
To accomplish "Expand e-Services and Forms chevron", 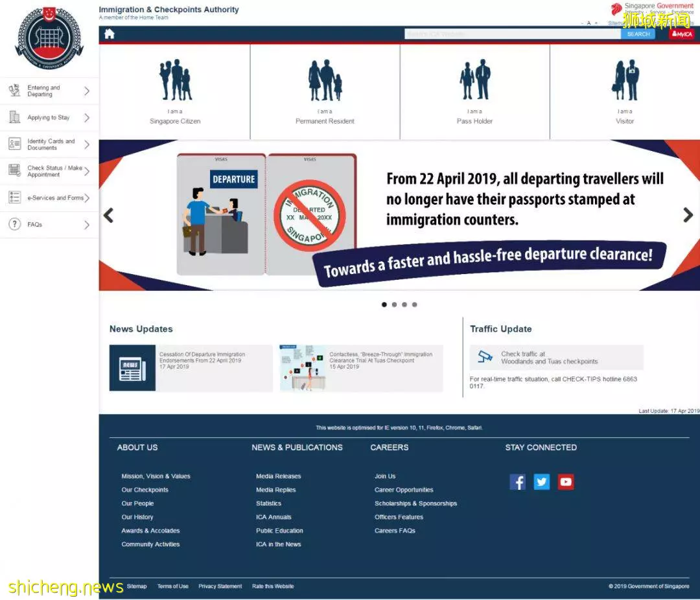I will click(87, 198).
